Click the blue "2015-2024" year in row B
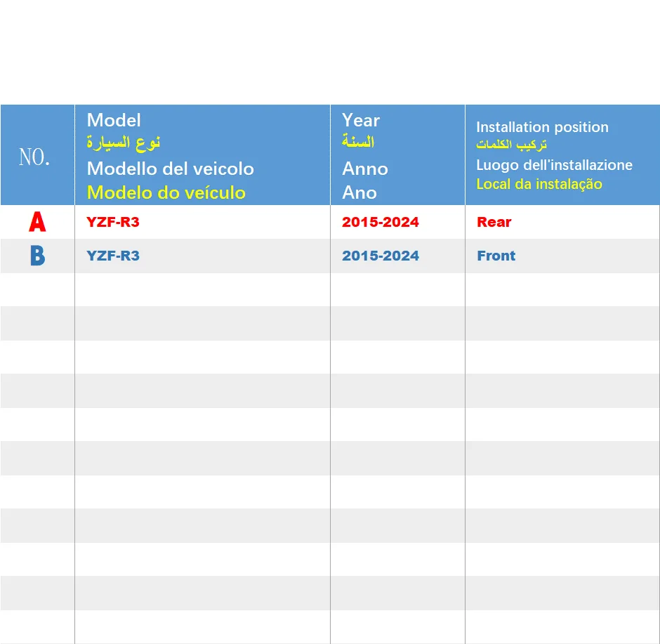This screenshot has width=660, height=644. (381, 256)
